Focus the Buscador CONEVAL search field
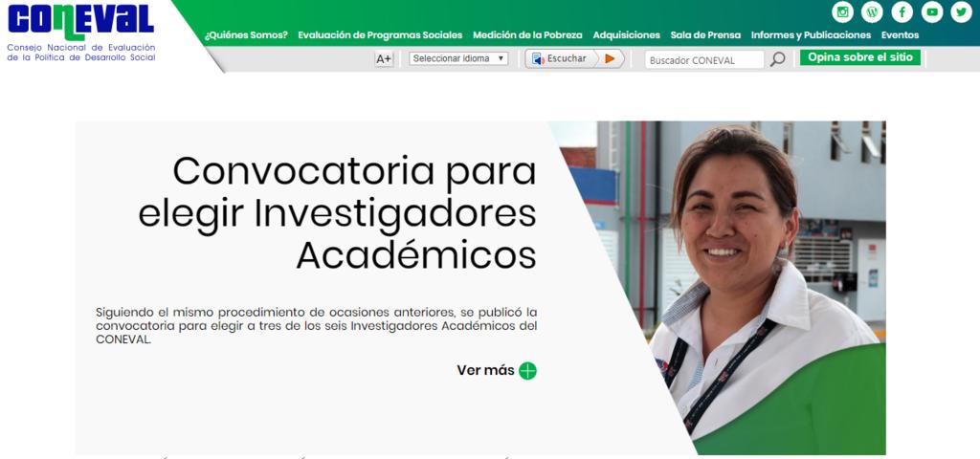The image size is (980, 459). click(703, 59)
